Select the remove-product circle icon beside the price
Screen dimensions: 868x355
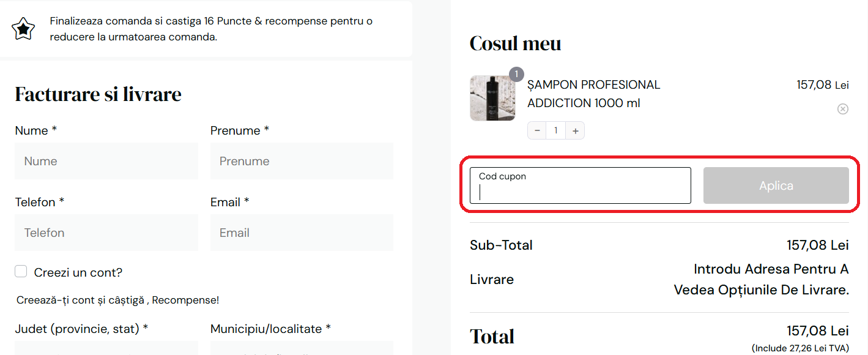pyautogui.click(x=842, y=108)
